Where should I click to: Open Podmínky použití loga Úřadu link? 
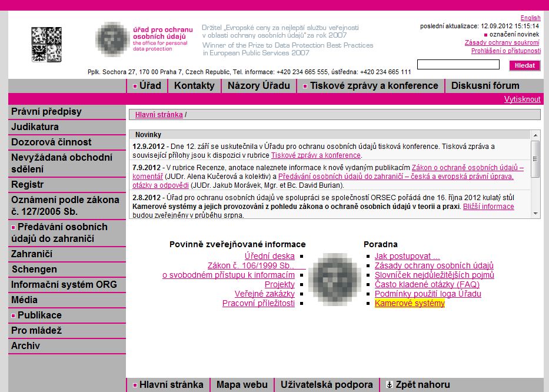tap(428, 294)
